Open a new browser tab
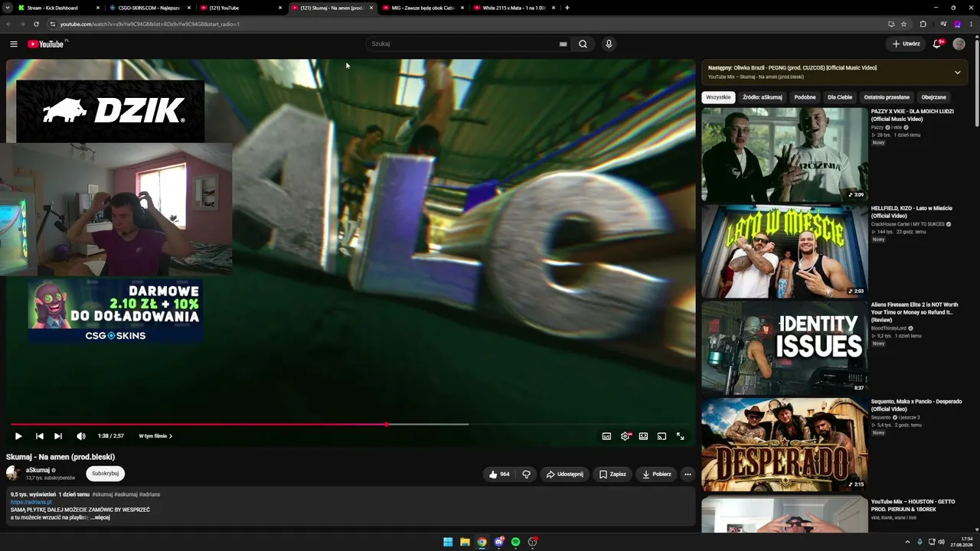 tap(567, 8)
